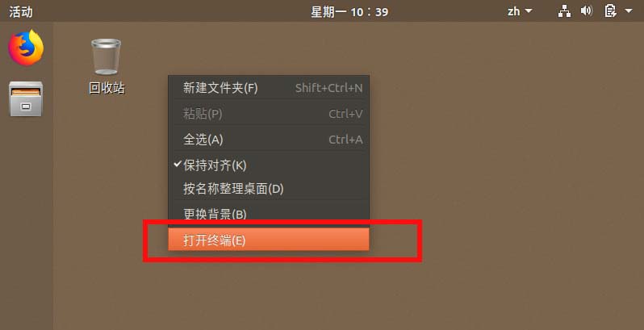Select 全选(A) from the context menu
The height and width of the screenshot is (330, 644).
[269, 140]
